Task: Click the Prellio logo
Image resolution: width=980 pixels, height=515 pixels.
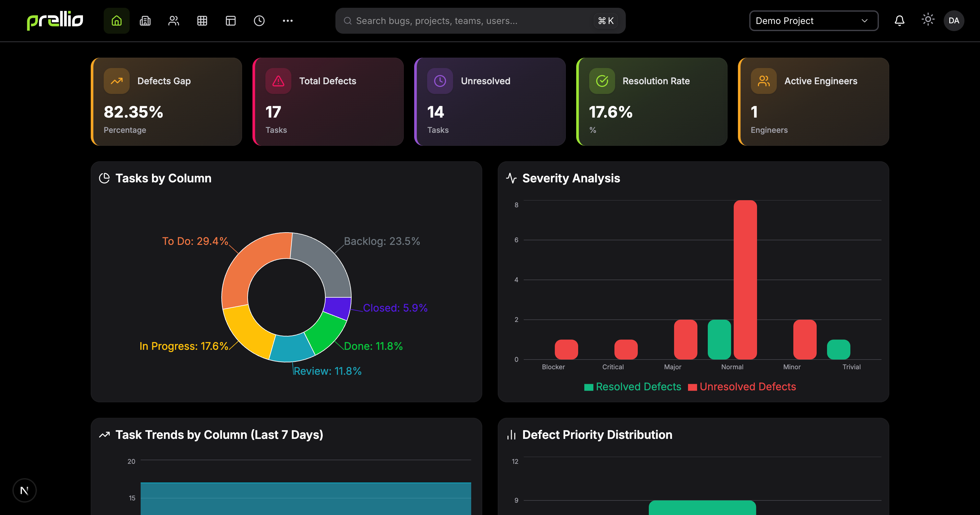Action: click(55, 20)
